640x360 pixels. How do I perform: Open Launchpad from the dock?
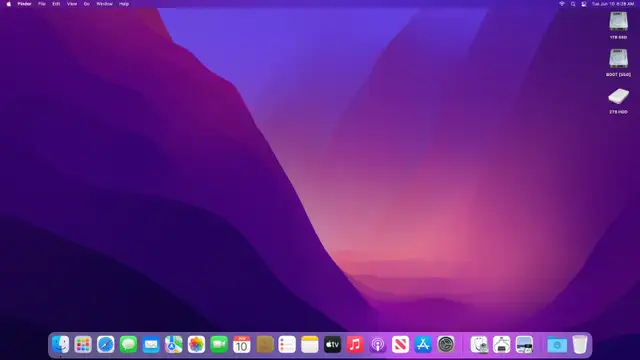[83, 344]
